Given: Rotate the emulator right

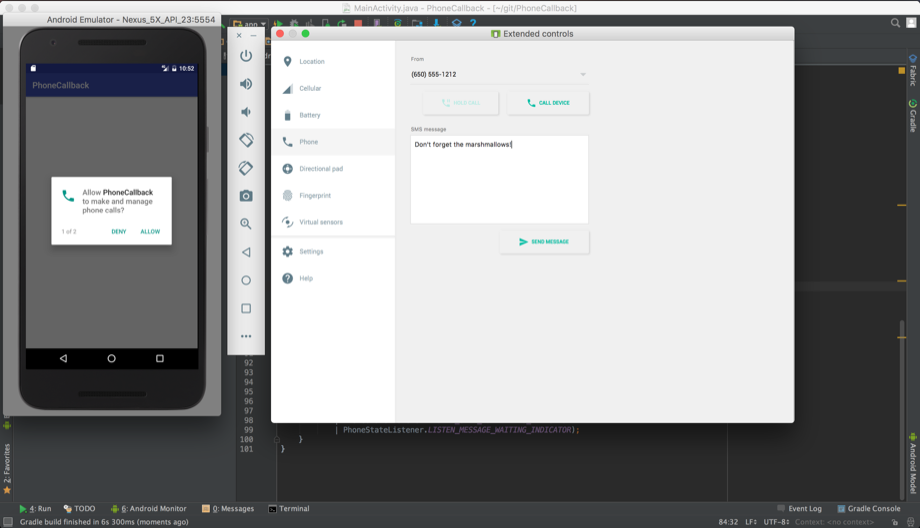Looking at the screenshot, I should 246,168.
